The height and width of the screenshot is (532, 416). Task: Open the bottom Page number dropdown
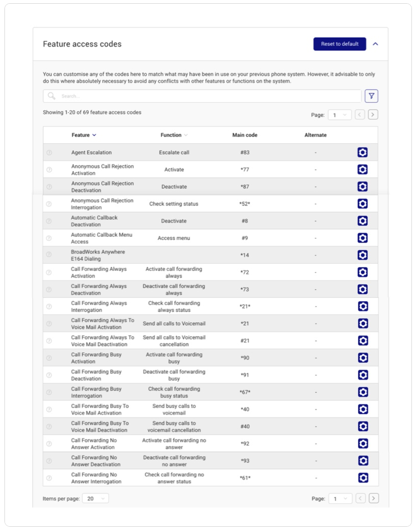click(341, 498)
